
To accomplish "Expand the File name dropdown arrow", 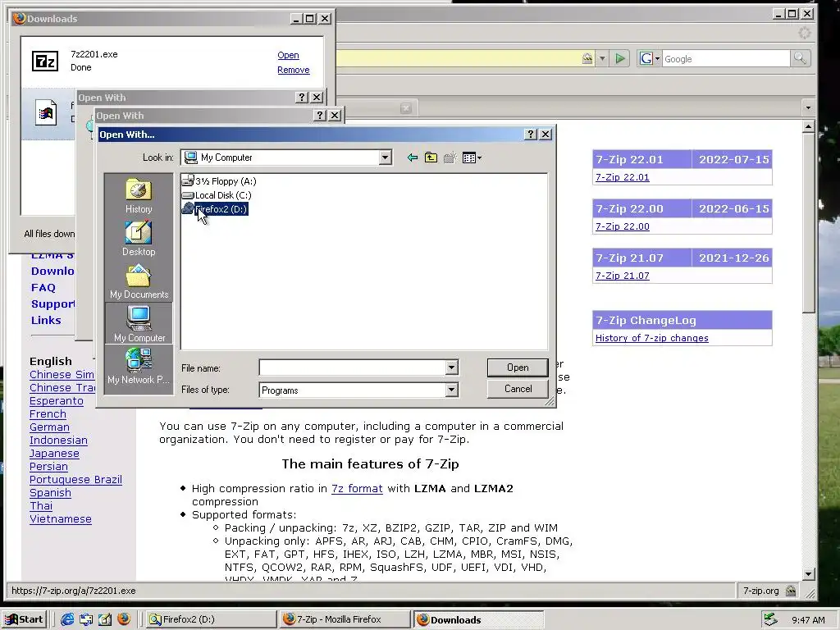I will coord(452,367).
